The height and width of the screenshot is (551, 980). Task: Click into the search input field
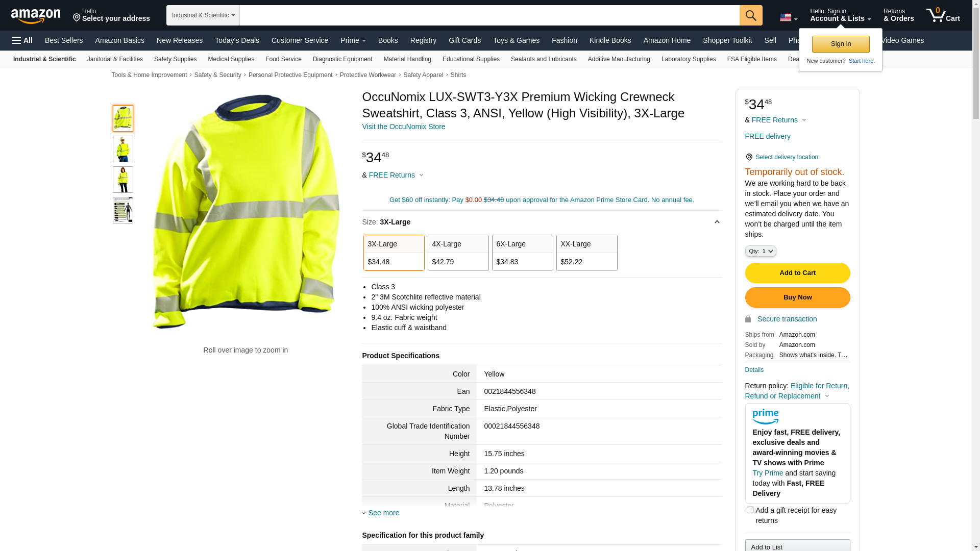pyautogui.click(x=489, y=15)
